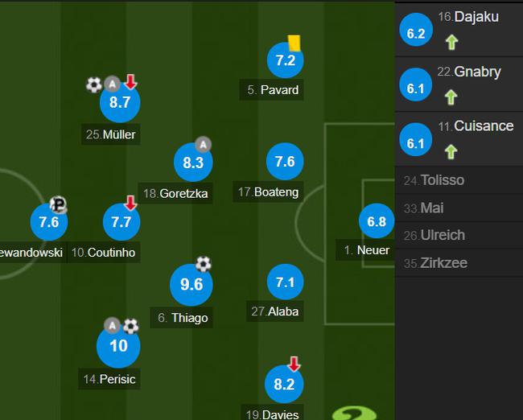Open Perisic's 10 rating circle

[x=118, y=346]
